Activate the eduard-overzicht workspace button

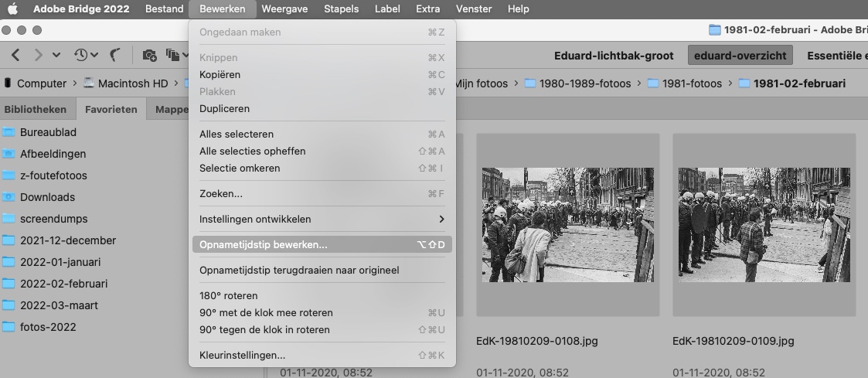(740, 56)
